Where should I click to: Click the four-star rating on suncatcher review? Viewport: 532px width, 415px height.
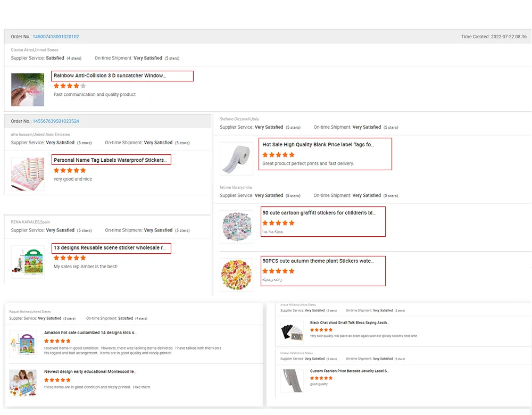pyautogui.click(x=69, y=86)
